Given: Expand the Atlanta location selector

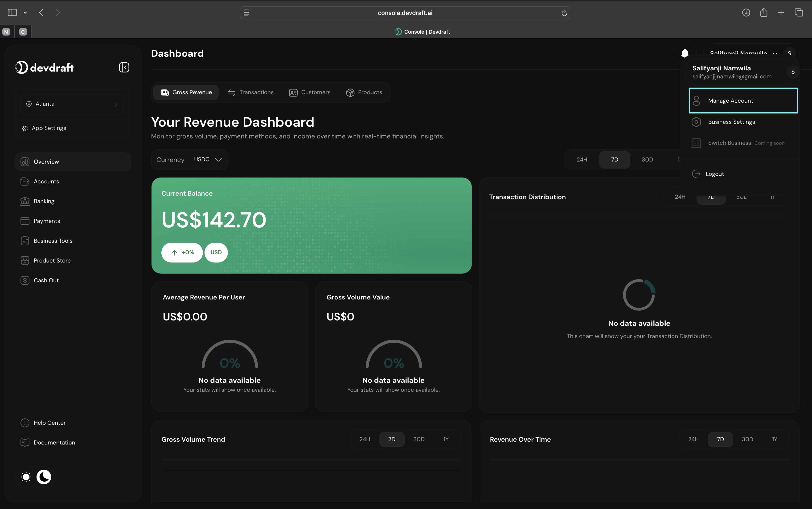Looking at the screenshot, I should tap(72, 104).
